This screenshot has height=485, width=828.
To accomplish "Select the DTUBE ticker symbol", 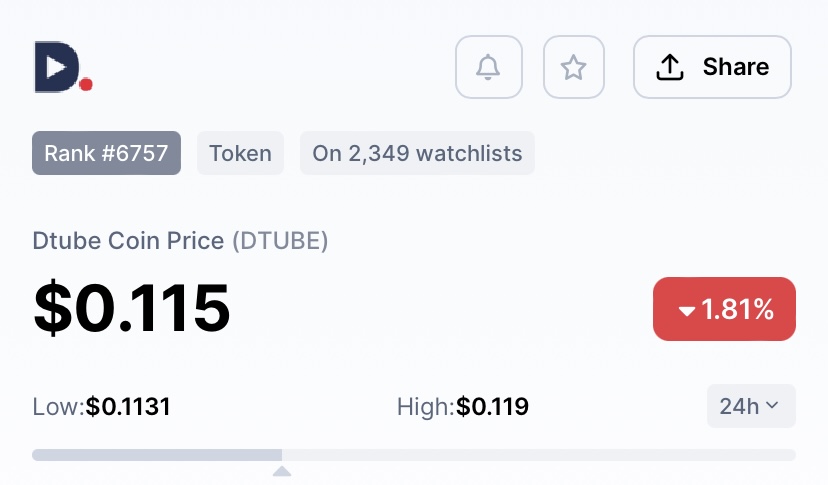I will pyautogui.click(x=280, y=241).
